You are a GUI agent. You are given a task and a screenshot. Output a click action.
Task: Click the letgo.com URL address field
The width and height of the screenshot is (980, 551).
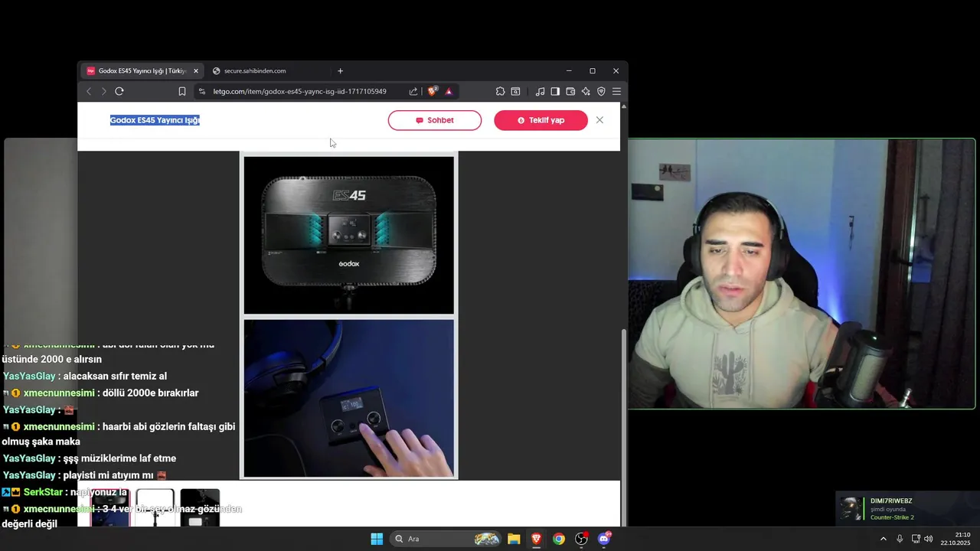coord(299,91)
